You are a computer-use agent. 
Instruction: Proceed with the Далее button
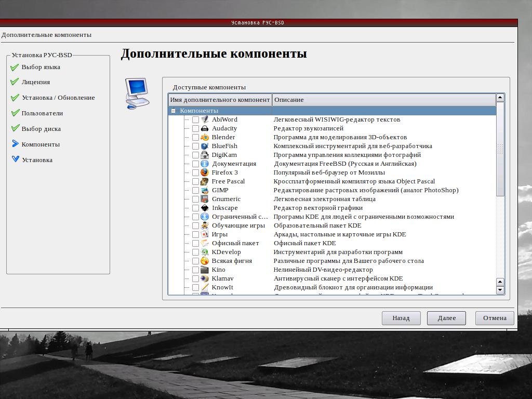click(446, 318)
